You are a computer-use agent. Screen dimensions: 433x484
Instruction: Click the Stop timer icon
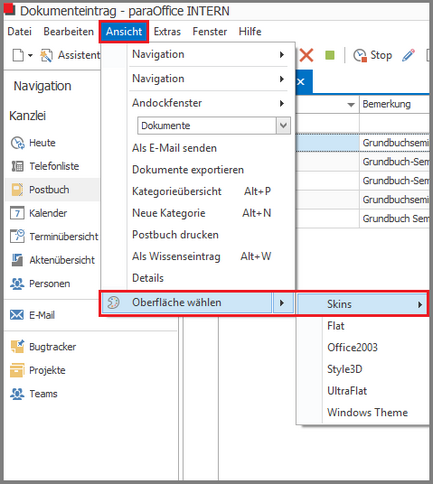pos(360,55)
